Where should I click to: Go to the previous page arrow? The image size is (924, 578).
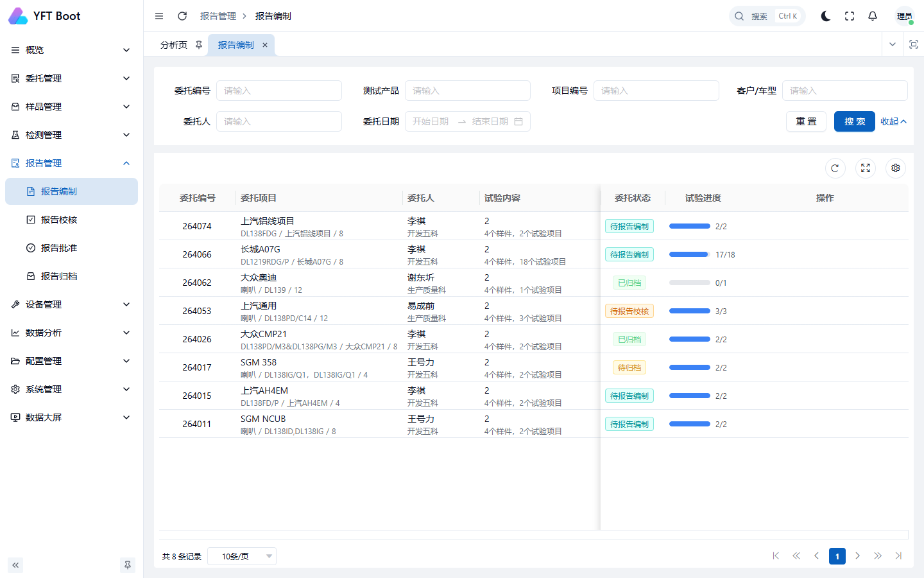coord(817,556)
